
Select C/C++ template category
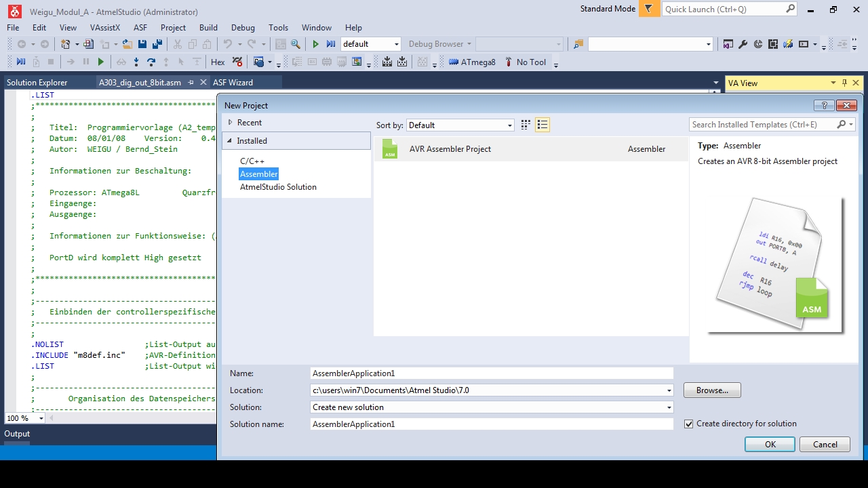point(252,161)
